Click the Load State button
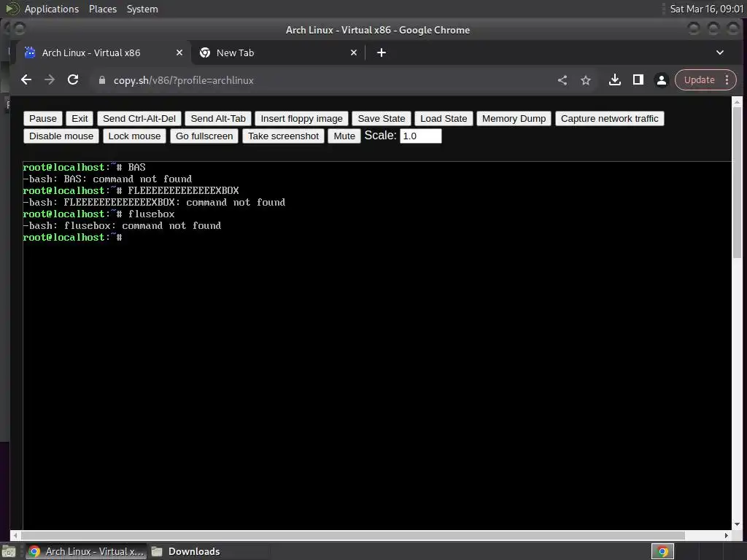Screen dimensions: 747x560 click(444, 119)
